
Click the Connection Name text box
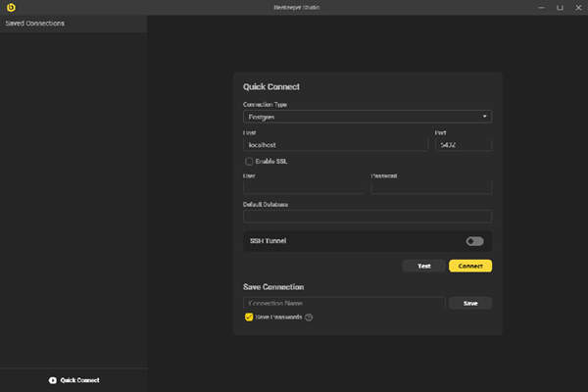point(344,304)
